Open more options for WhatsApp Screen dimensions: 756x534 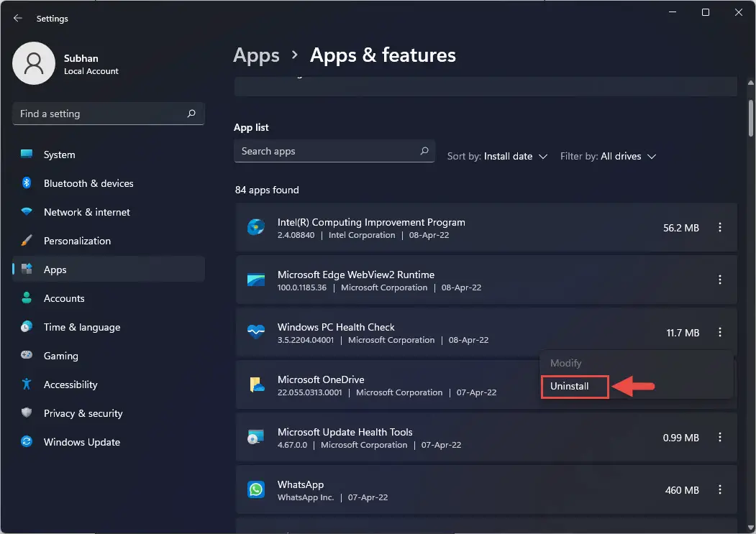720,489
